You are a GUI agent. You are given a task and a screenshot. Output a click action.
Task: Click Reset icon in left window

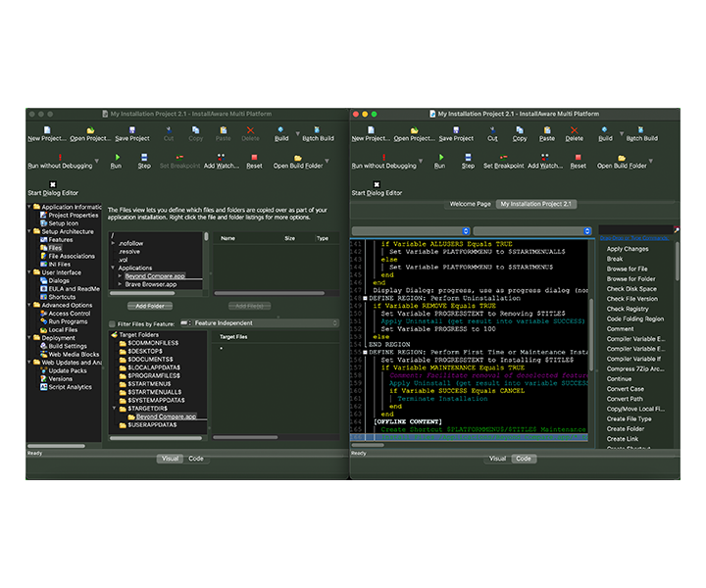[254, 157]
